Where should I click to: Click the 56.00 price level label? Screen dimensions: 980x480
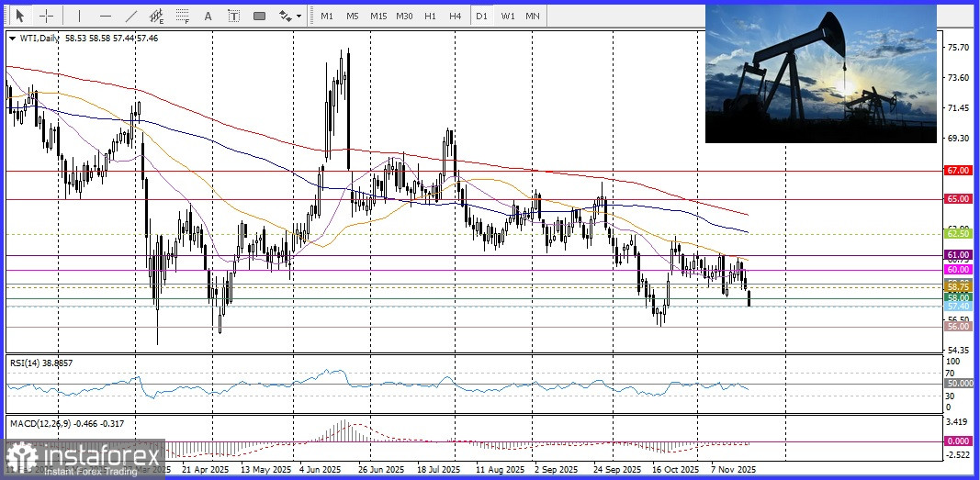[958, 327]
